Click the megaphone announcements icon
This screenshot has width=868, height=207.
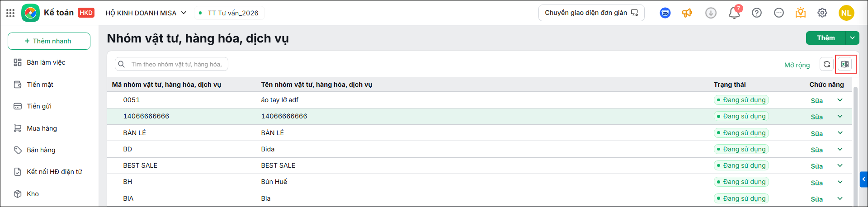pos(687,13)
